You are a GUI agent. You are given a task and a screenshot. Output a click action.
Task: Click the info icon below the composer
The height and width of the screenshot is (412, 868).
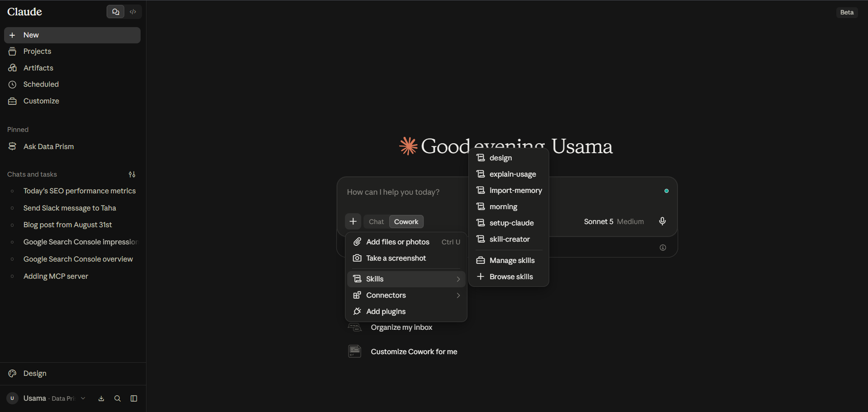(663, 248)
